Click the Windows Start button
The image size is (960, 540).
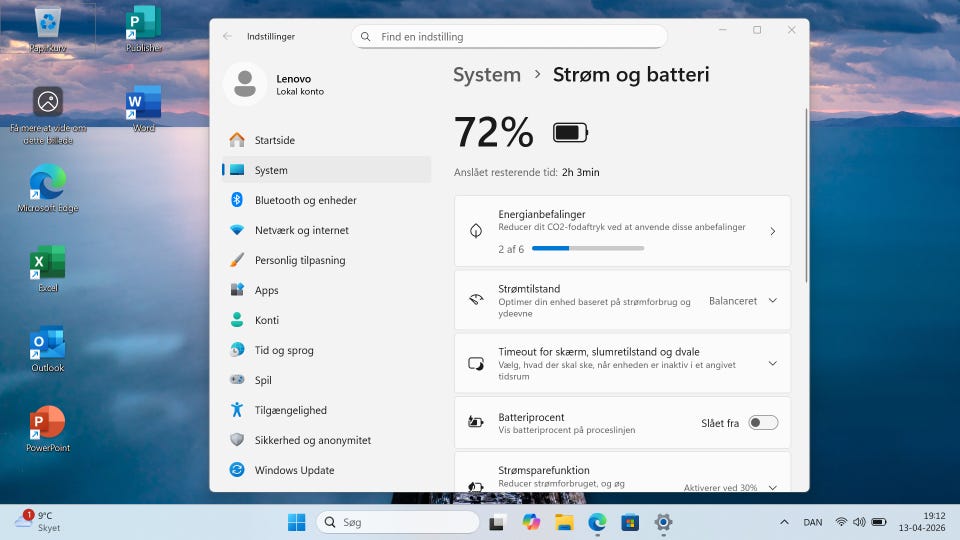pos(297,522)
